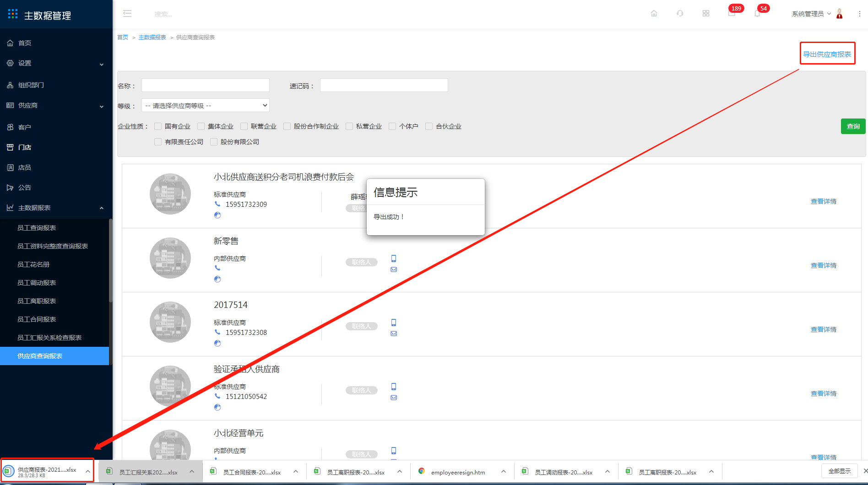Click the 店员 sidebar icon
The width and height of the screenshot is (868, 485).
(x=10, y=167)
